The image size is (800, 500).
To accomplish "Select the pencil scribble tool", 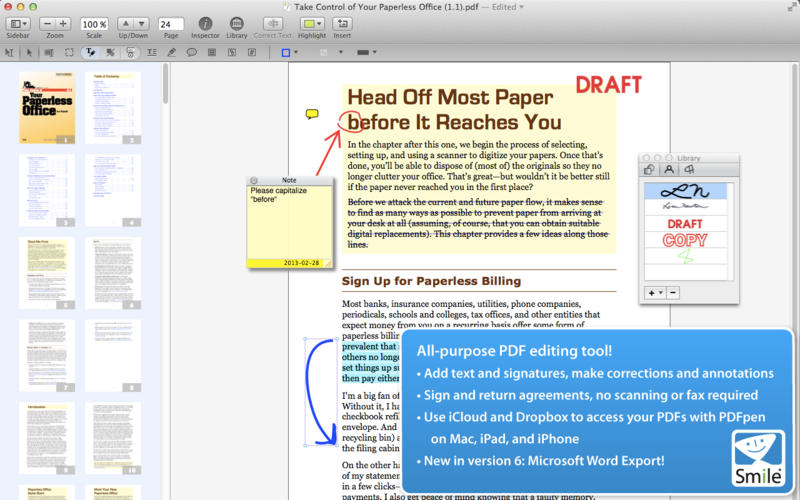I will click(x=172, y=52).
